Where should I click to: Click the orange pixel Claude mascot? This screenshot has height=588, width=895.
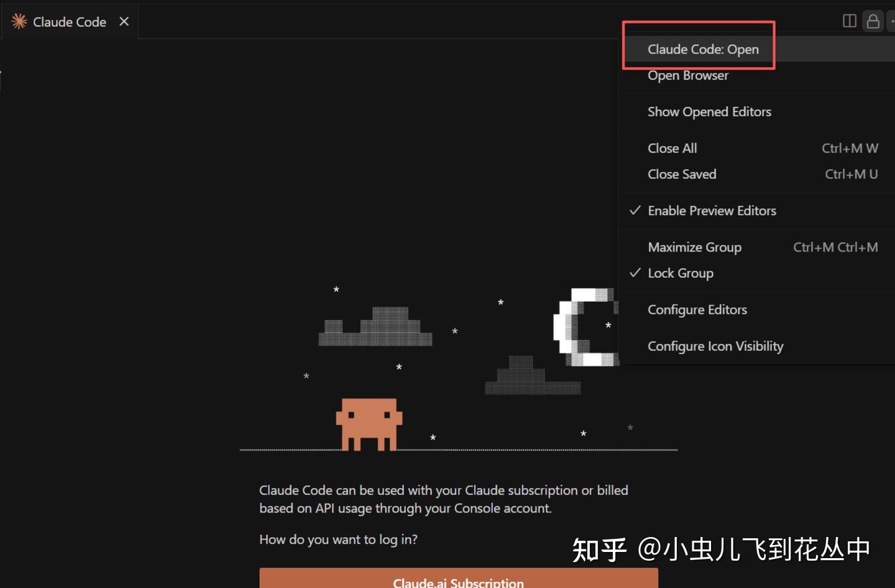click(x=369, y=425)
